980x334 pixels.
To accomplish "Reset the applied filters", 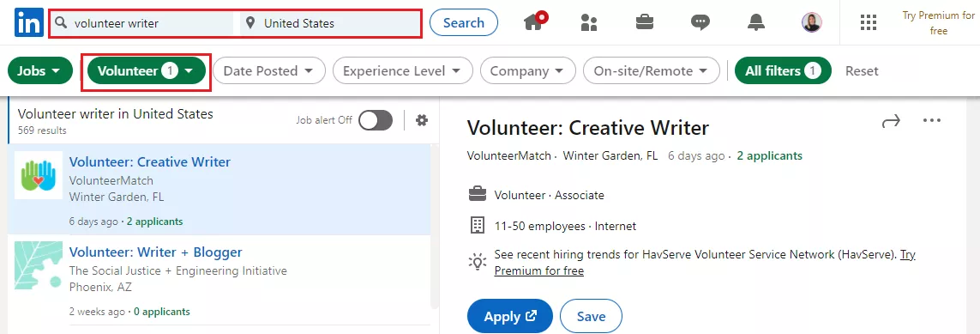I will [x=862, y=71].
